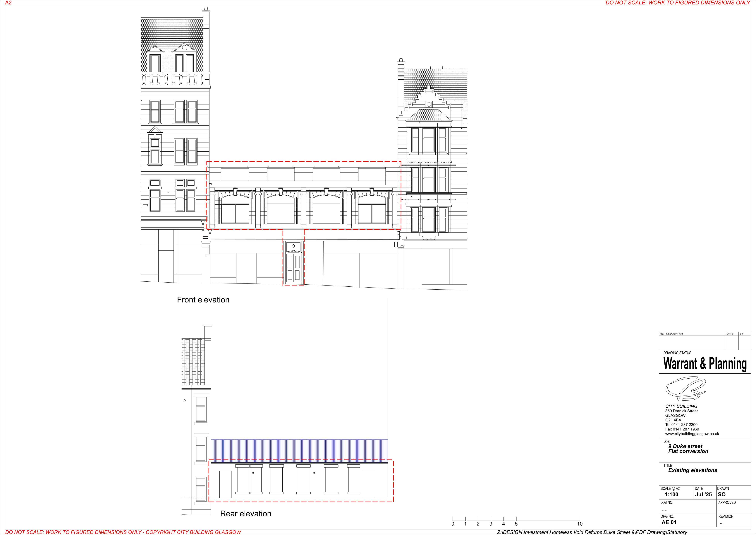Click the 'TITLE' label in title block
Screen dimensions: 756x535
(x=668, y=466)
